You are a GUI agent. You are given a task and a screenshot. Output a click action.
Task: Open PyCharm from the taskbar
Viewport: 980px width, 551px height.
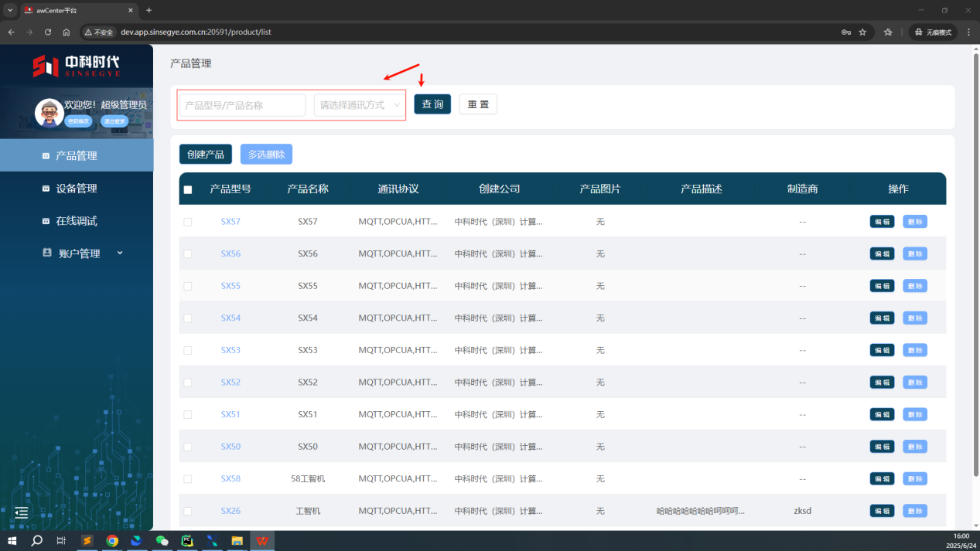tap(186, 541)
